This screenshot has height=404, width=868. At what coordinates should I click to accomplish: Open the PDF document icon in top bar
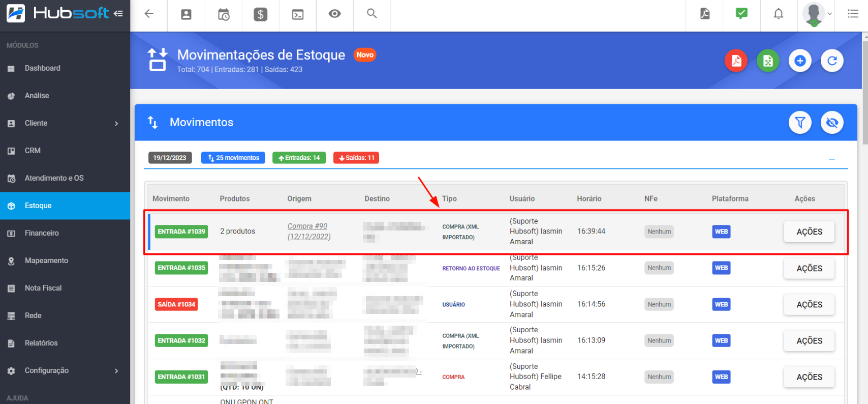704,14
